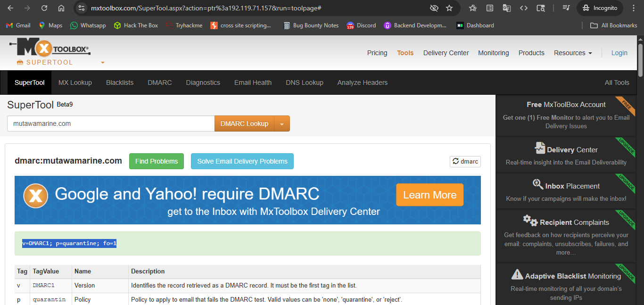Open the Blacklists tab

point(120,82)
